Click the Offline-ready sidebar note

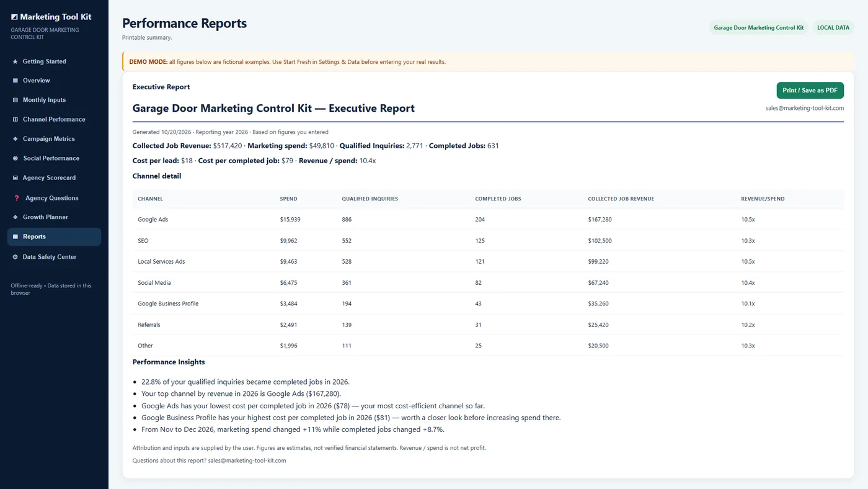(51, 289)
